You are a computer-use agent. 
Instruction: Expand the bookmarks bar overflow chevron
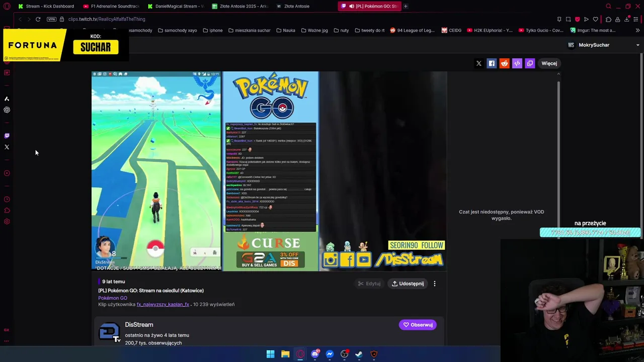[x=637, y=30]
